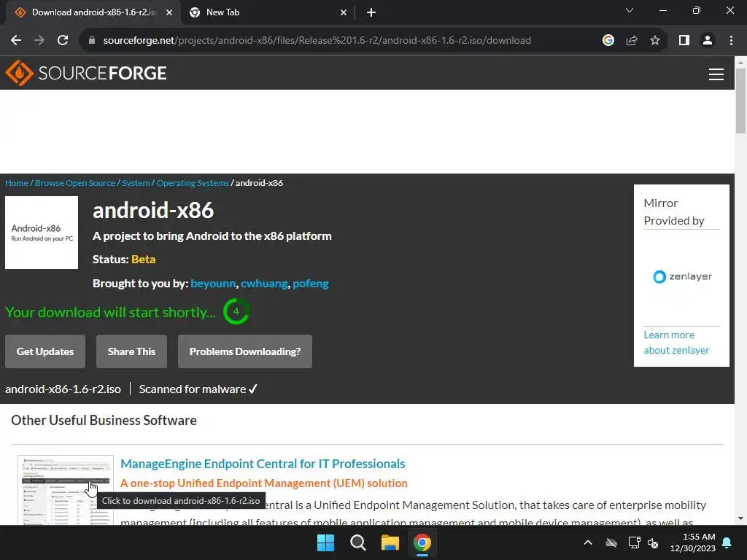This screenshot has width=747, height=560.
Task: Open the Chrome profile avatar
Action: pyautogui.click(x=708, y=41)
